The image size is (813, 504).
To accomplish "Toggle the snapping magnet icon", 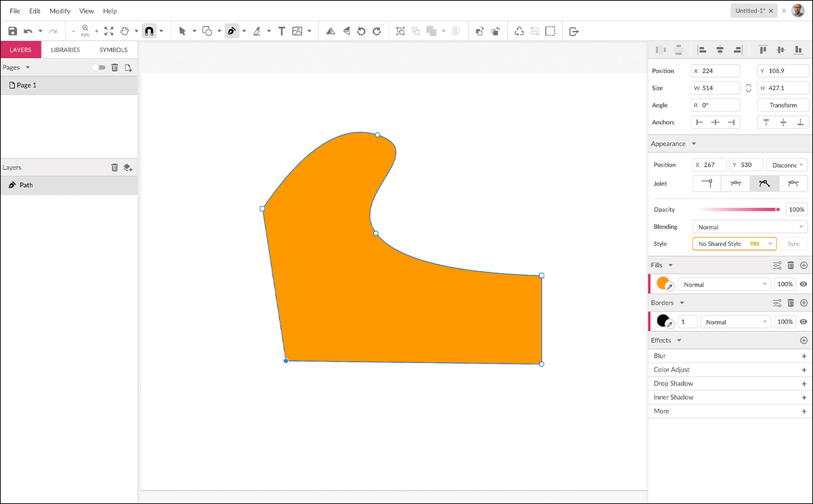I will click(x=149, y=31).
